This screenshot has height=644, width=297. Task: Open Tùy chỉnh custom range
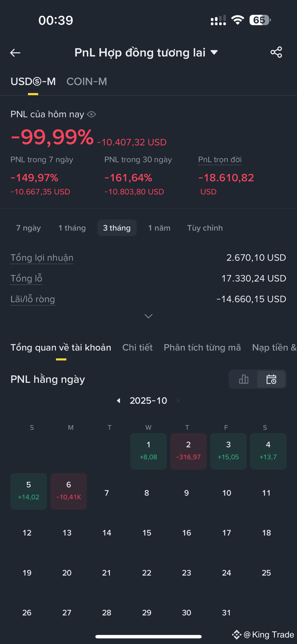coord(205,228)
